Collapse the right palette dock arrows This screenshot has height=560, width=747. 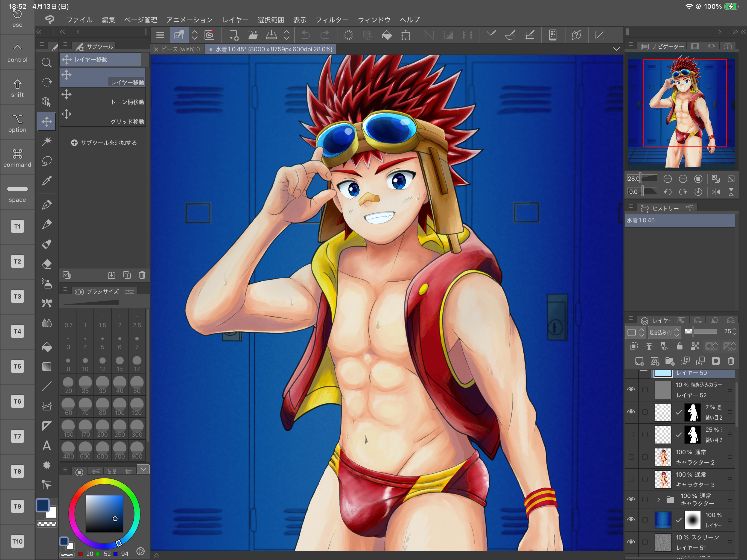(x=736, y=32)
